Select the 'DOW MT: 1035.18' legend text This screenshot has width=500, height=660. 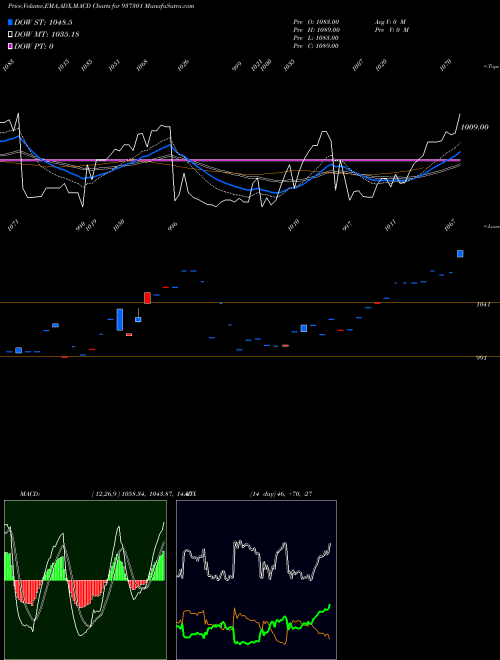tap(47, 35)
